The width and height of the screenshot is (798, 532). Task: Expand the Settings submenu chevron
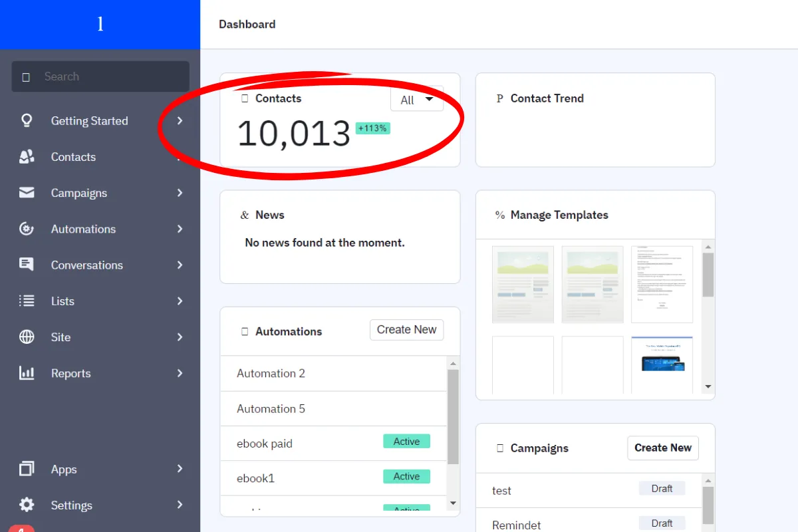tap(180, 505)
